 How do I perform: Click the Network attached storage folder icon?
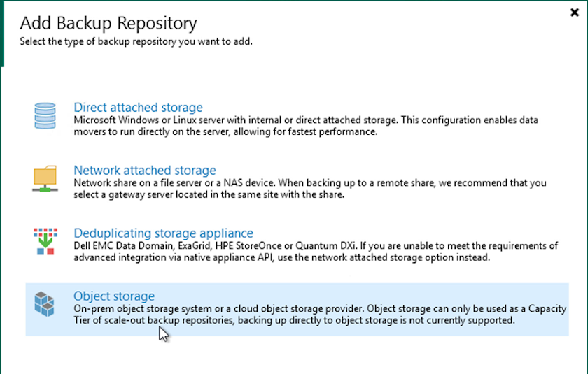(45, 178)
